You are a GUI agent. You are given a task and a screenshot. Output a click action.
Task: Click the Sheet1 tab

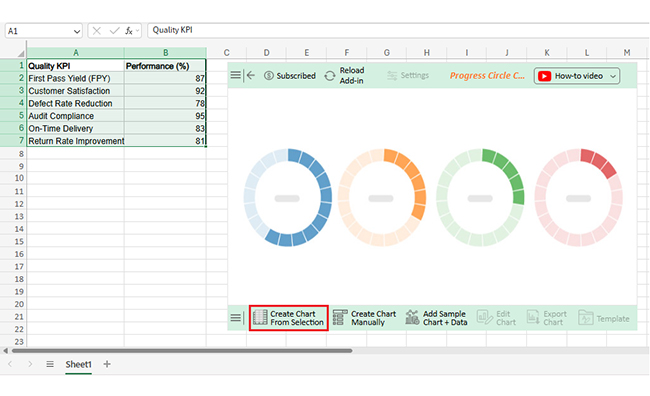[78, 364]
